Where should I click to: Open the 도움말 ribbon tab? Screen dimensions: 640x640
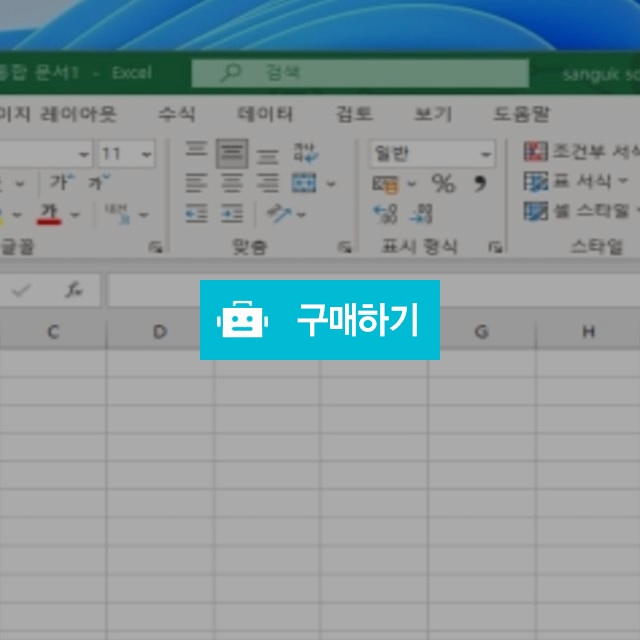point(522,114)
